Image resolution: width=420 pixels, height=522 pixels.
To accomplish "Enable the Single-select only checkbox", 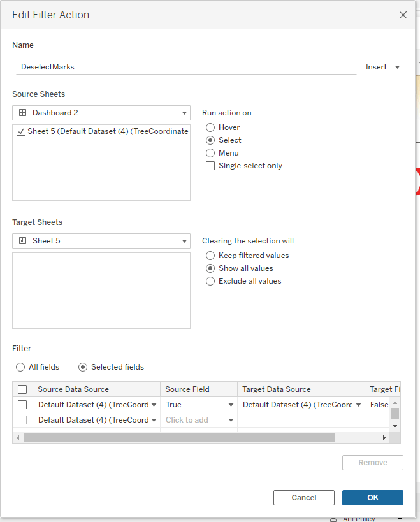I will [210, 166].
